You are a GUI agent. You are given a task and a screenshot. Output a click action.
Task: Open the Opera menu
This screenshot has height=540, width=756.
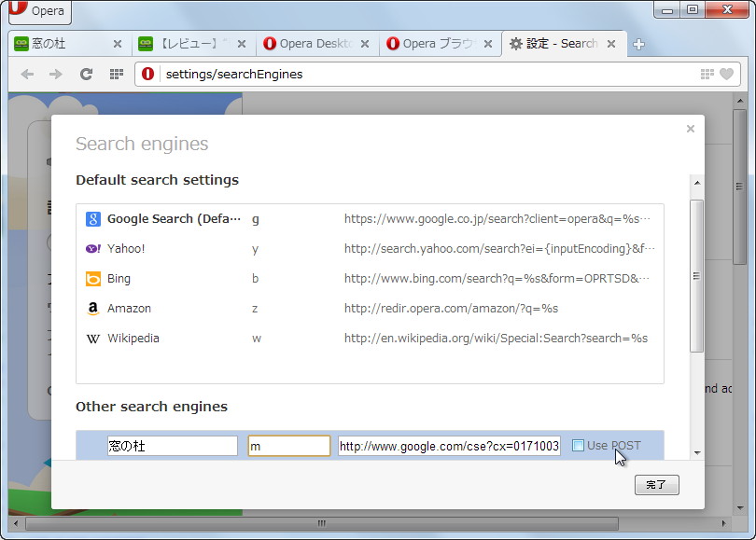(39, 12)
